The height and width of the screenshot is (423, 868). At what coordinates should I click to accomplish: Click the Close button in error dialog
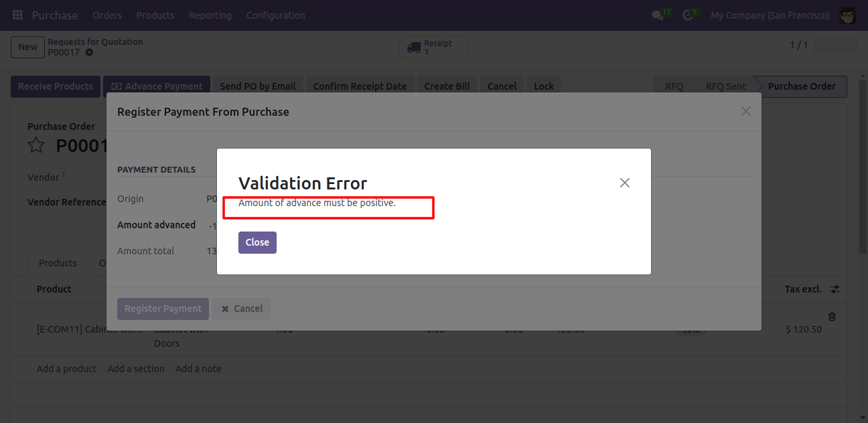pos(257,242)
